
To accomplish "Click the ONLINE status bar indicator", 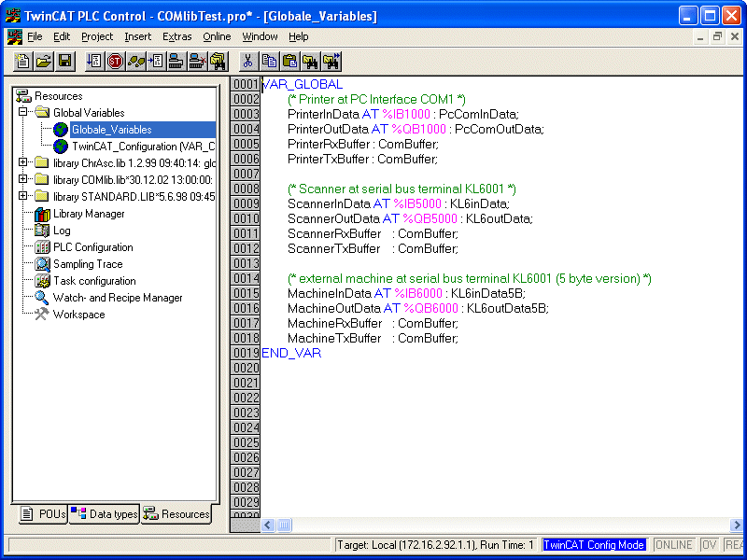I will pos(673,545).
